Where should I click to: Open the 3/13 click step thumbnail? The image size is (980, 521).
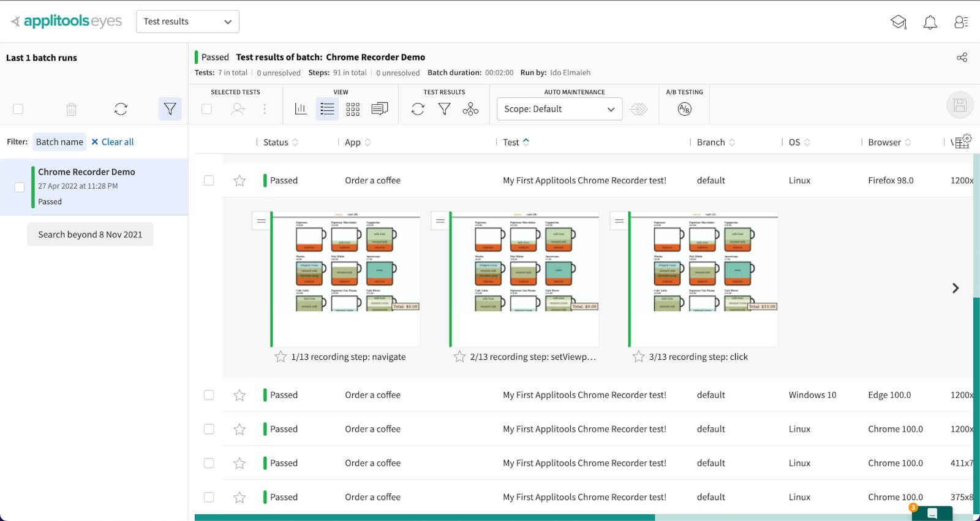click(703, 279)
